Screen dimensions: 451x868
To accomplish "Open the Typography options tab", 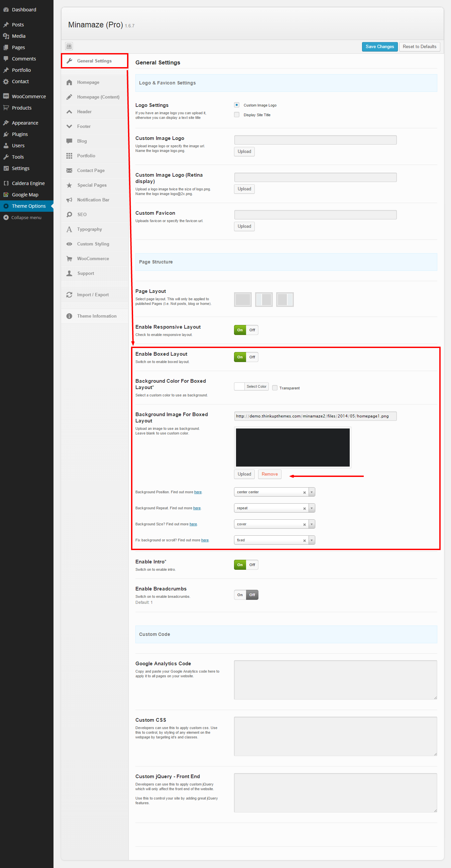I will click(x=95, y=229).
